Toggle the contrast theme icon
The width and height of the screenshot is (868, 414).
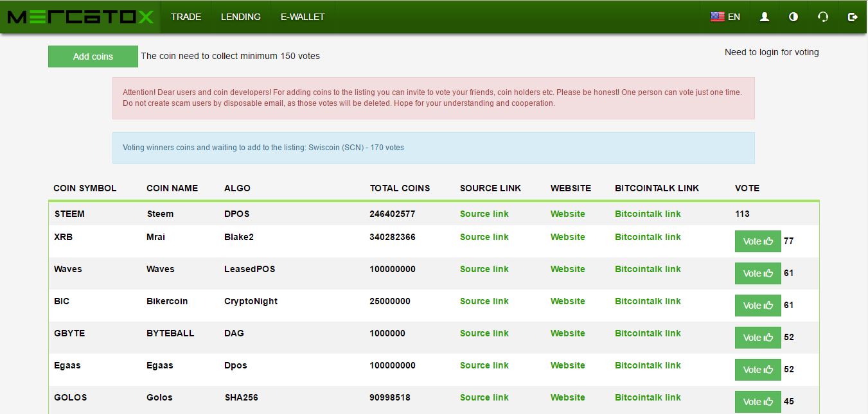pyautogui.click(x=793, y=17)
